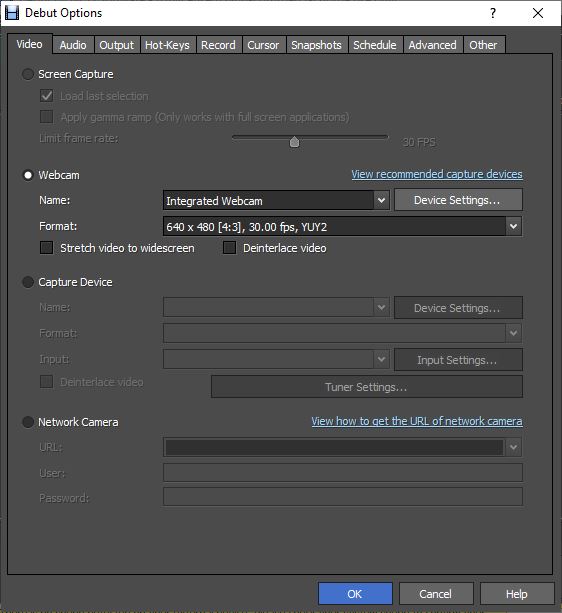
Task: Open the Webcam Name dropdown
Action: (276, 201)
